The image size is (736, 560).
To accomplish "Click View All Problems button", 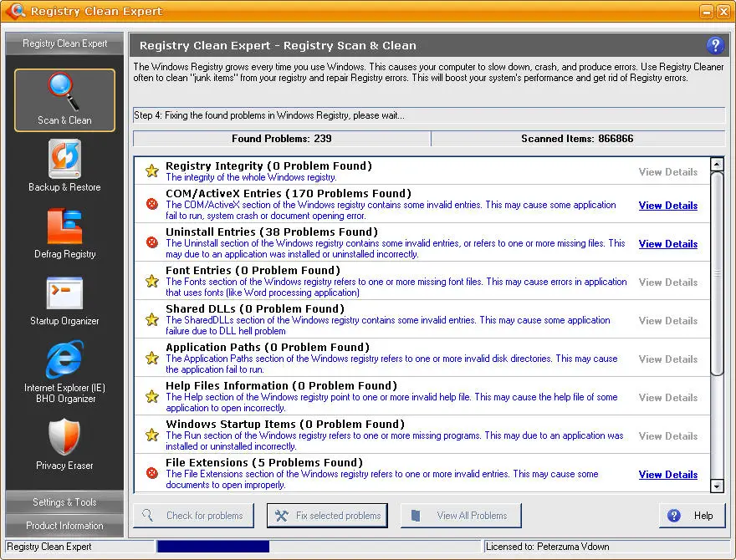I will coord(461,516).
